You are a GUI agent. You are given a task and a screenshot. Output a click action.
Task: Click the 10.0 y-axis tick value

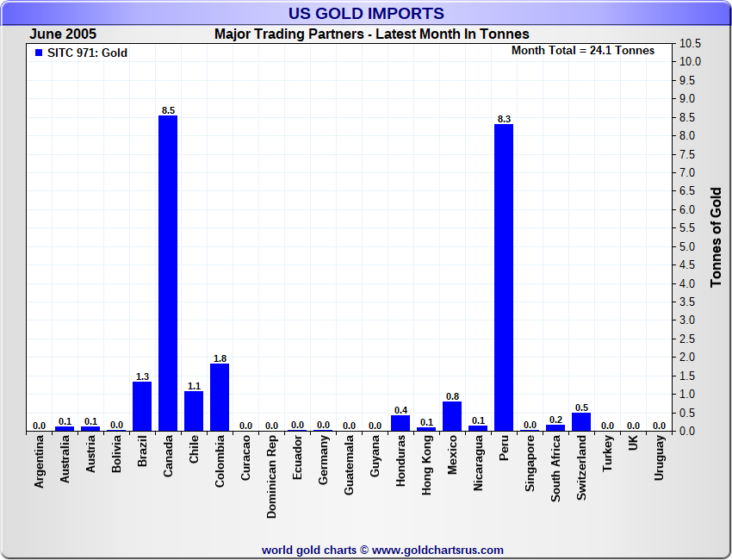[x=690, y=62]
